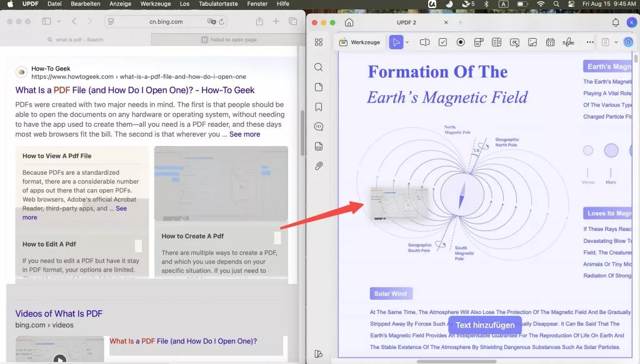Expand the cursor tool dropdown arrow
Screen dimensions: 640x364
click(x=407, y=42)
